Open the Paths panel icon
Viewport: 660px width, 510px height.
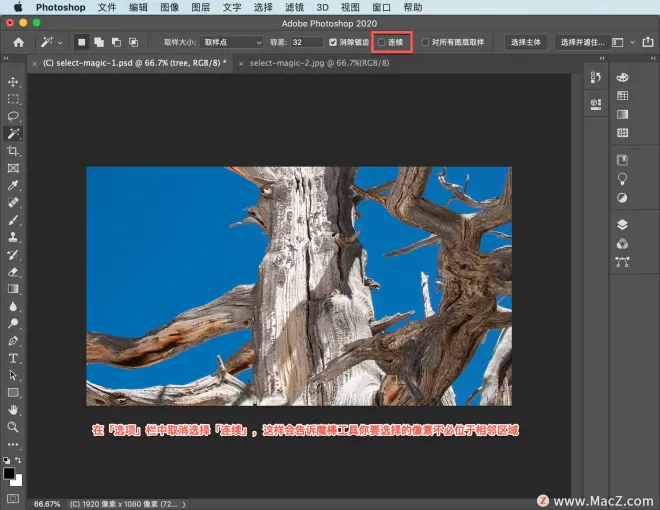click(622, 262)
